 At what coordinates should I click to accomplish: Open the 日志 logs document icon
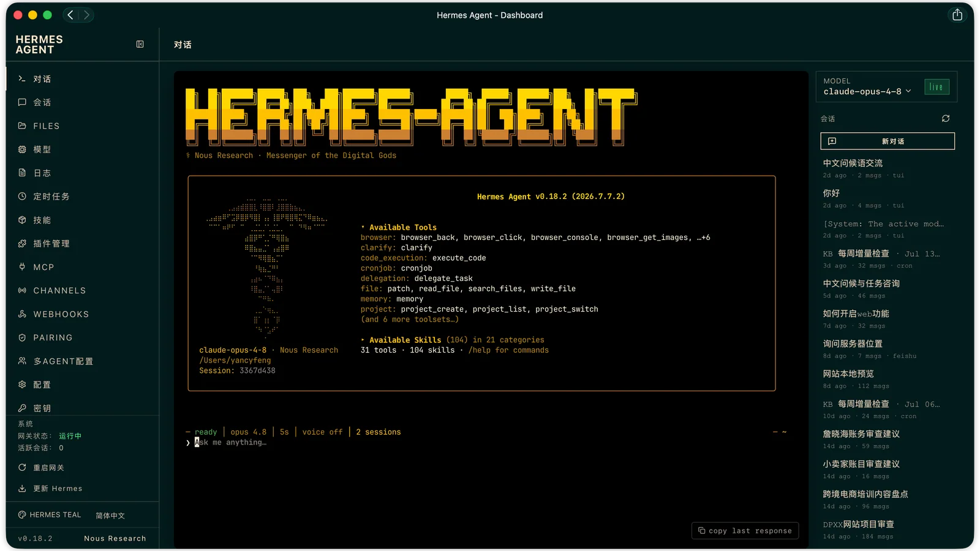(x=22, y=173)
